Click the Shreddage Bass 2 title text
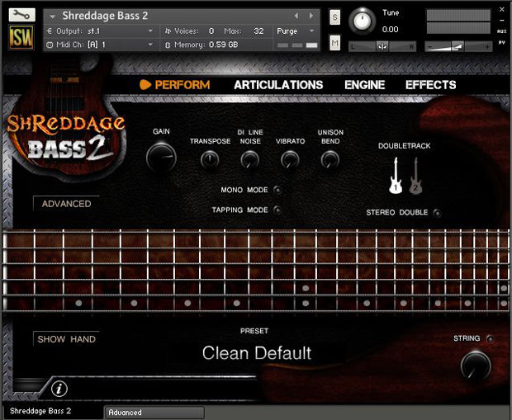The width and height of the screenshot is (512, 420). point(105,16)
